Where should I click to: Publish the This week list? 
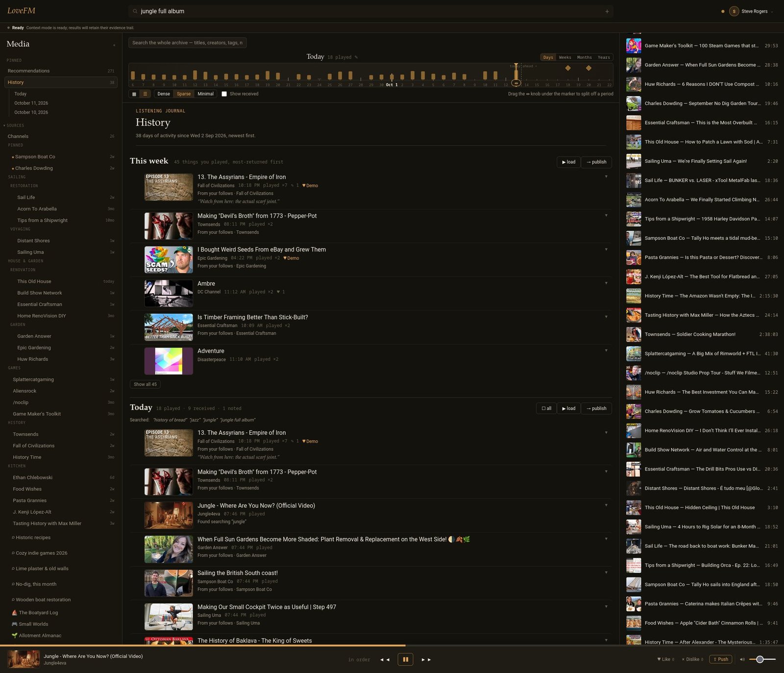point(596,162)
